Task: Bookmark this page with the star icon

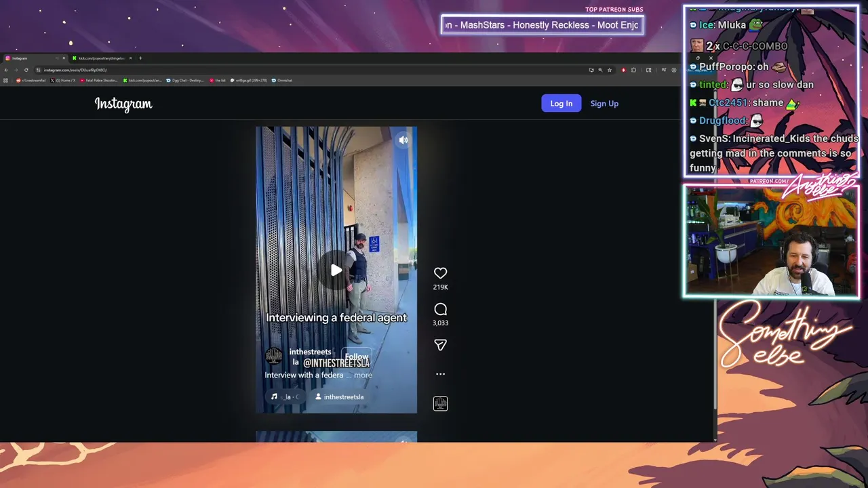Action: click(x=610, y=70)
